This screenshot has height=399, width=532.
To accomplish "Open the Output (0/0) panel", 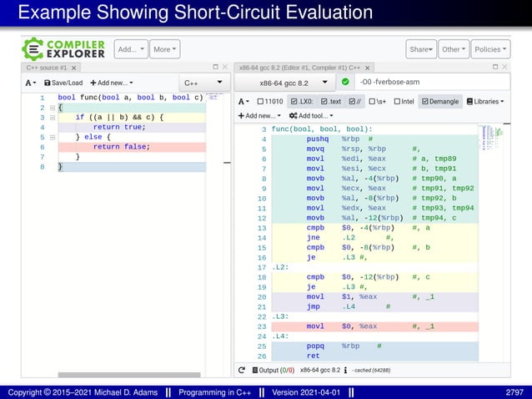I will (274, 370).
